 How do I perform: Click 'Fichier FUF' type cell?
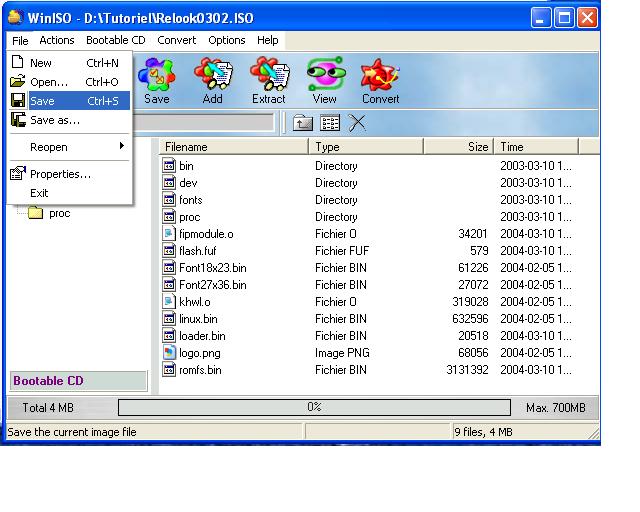(342, 251)
